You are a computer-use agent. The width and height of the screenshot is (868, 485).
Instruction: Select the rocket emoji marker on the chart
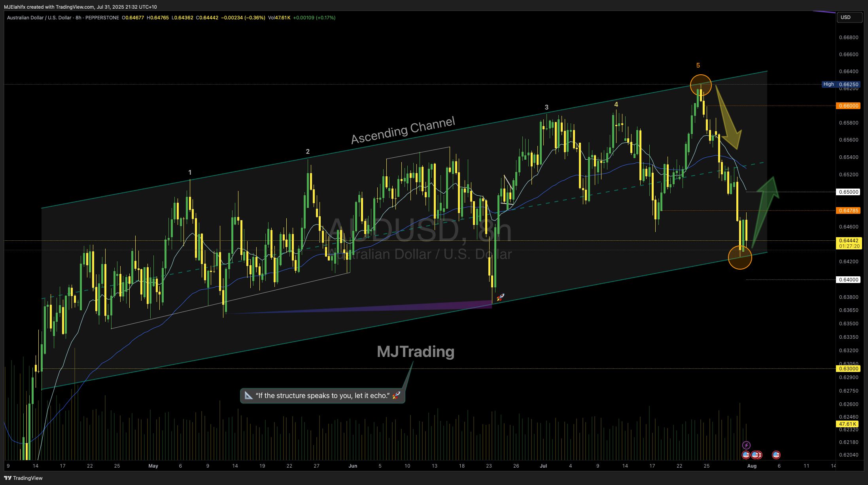click(500, 297)
